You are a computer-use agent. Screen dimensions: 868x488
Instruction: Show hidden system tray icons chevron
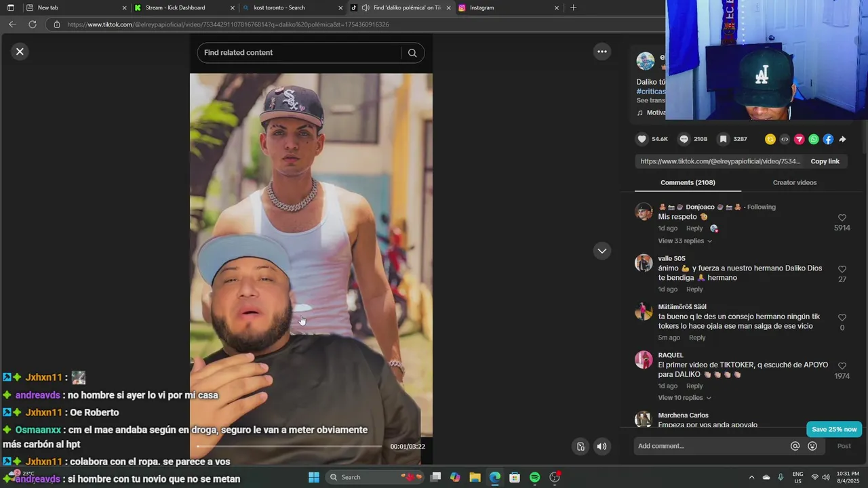[x=751, y=477]
